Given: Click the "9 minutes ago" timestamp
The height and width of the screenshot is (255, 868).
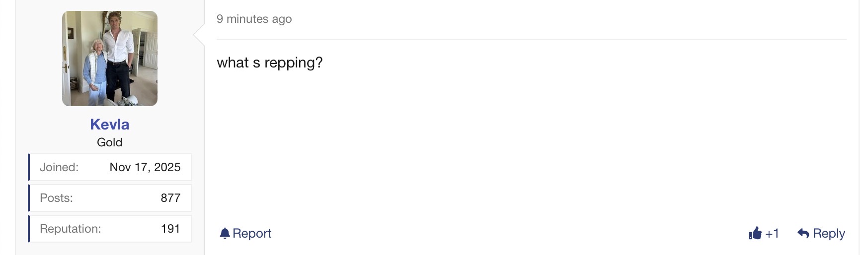Looking at the screenshot, I should (x=254, y=19).
